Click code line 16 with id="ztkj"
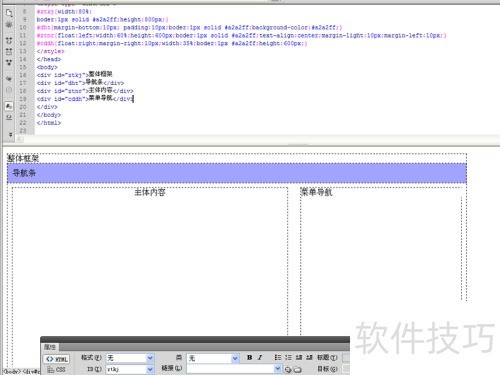Screen dimensions: 500x375 pyautogui.click(x=75, y=75)
